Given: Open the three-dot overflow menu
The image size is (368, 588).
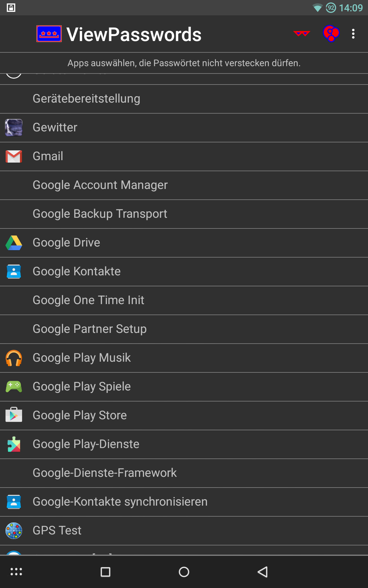Looking at the screenshot, I should tap(353, 34).
